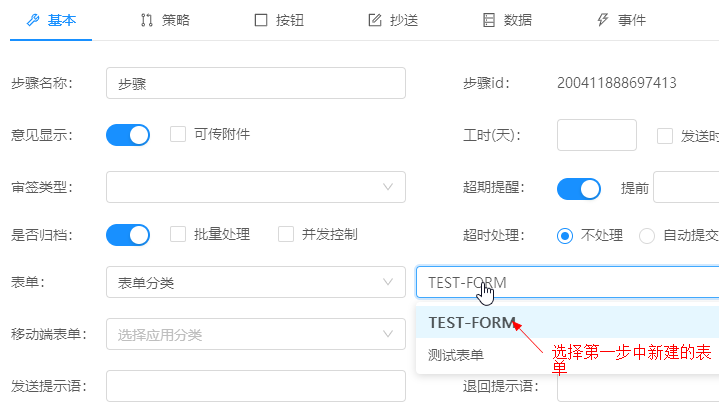Click the wrench icon on 基本 tab
This screenshot has height=412, width=719.
33,20
